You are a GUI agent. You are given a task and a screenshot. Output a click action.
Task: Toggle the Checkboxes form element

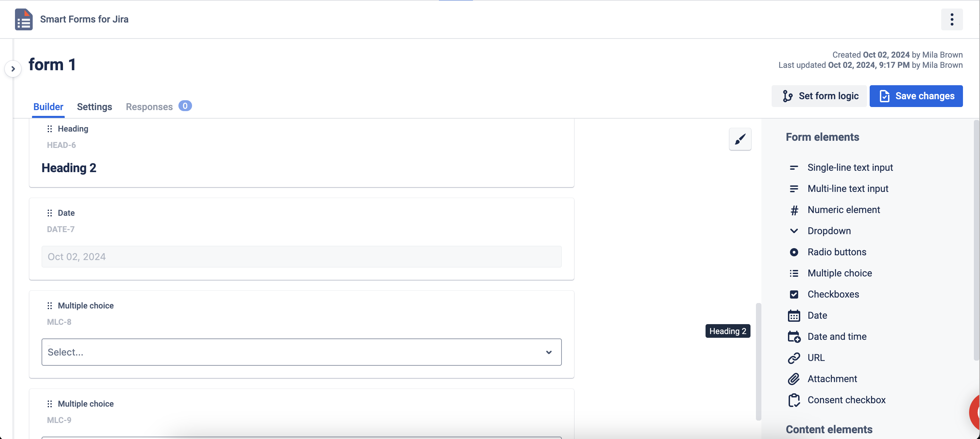pos(834,294)
